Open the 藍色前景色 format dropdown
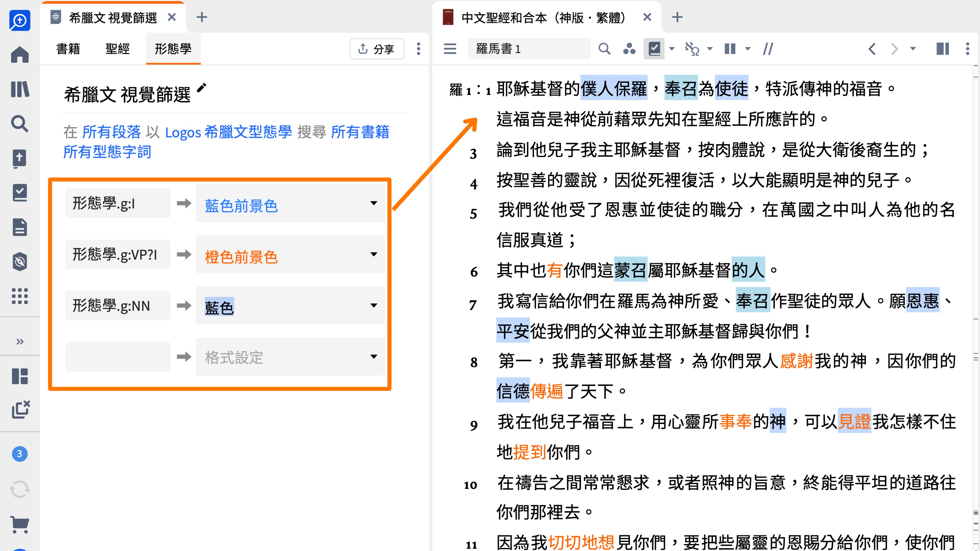Image resolution: width=980 pixels, height=551 pixels. (x=290, y=204)
